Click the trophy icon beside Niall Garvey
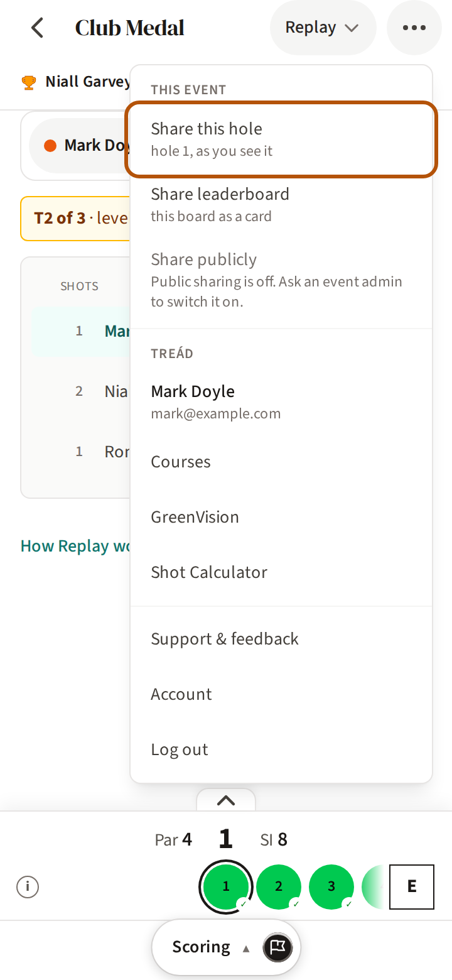The height and width of the screenshot is (980, 452). [x=29, y=82]
